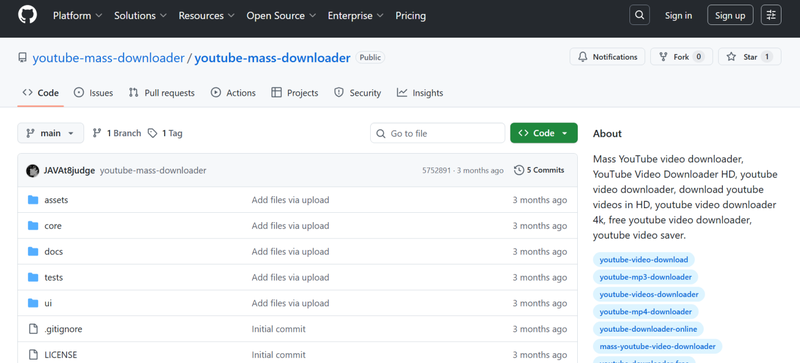This screenshot has height=363, width=800.
Task: Open the core folder name
Action: click(x=53, y=226)
